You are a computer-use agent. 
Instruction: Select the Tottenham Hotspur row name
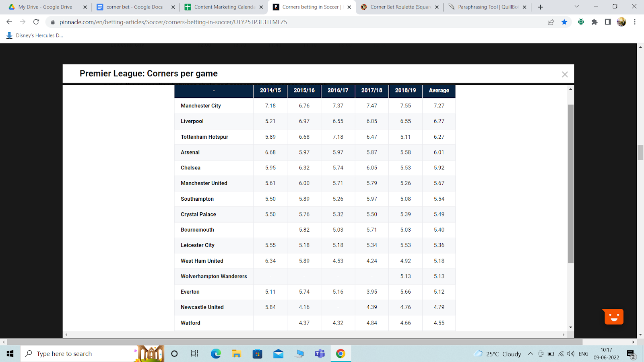coord(204,137)
